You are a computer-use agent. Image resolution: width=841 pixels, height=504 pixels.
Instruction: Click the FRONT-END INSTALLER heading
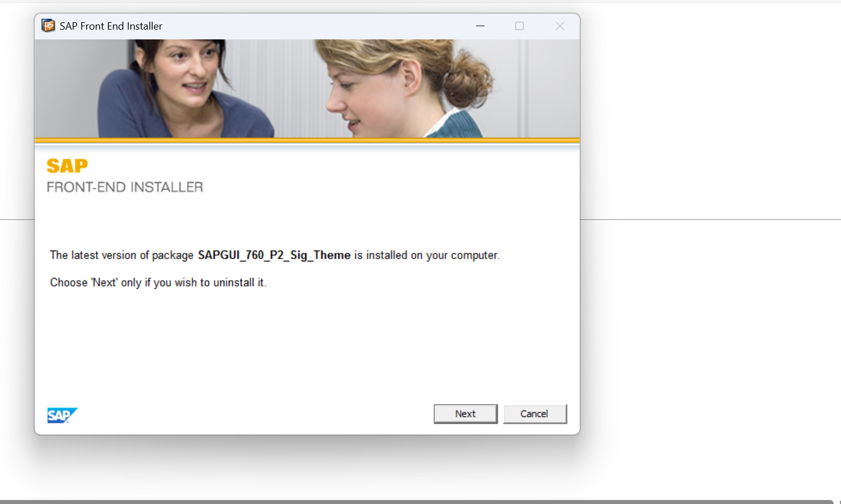point(125,187)
